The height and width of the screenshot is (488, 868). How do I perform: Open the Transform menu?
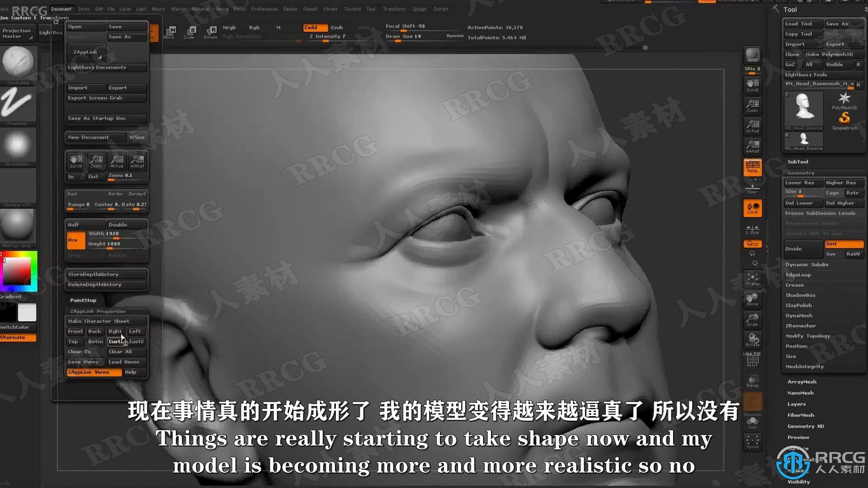[393, 8]
